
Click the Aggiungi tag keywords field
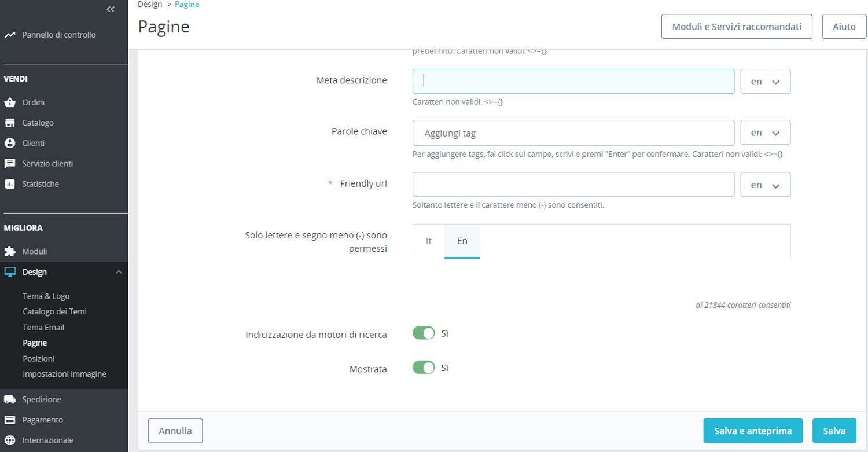pyautogui.click(x=573, y=133)
